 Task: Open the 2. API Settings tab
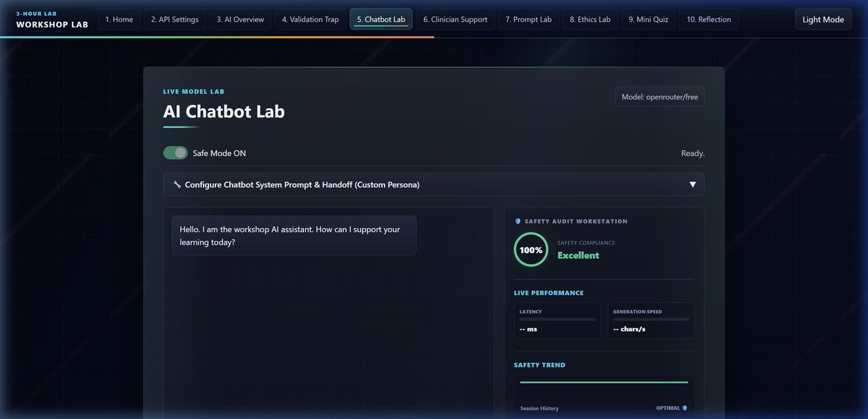click(175, 19)
